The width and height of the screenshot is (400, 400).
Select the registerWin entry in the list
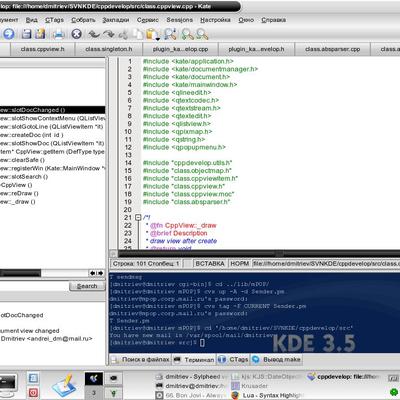[x=52, y=168]
